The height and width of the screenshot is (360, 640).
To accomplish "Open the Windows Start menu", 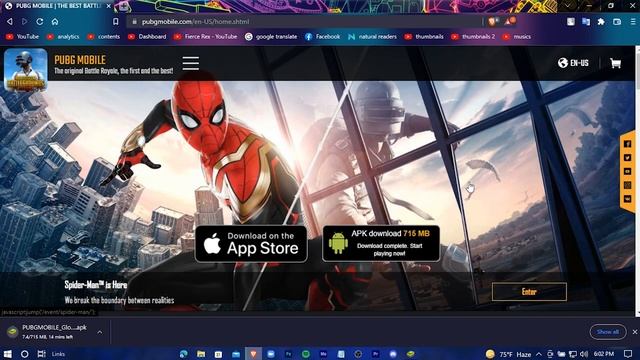I will (x=7, y=354).
